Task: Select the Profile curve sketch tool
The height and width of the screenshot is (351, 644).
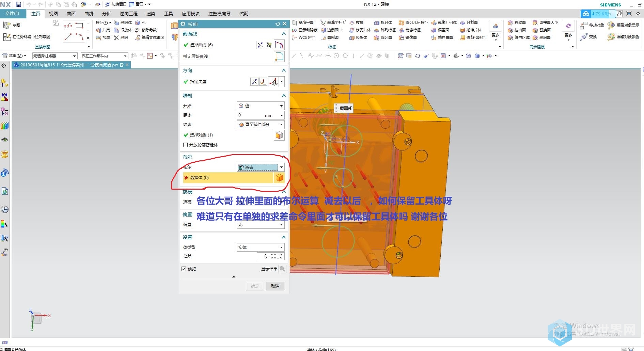Action: pyautogui.click(x=68, y=26)
